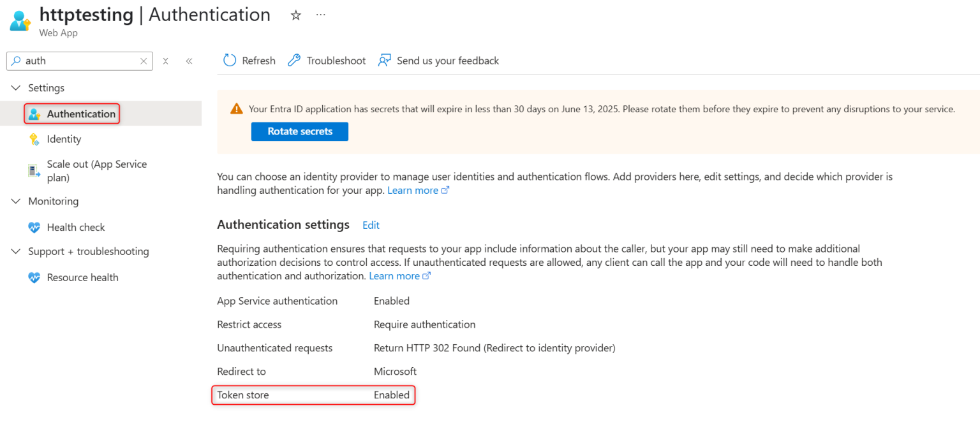Click the Health check heart icon
This screenshot has width=980, height=422.
coord(34,227)
